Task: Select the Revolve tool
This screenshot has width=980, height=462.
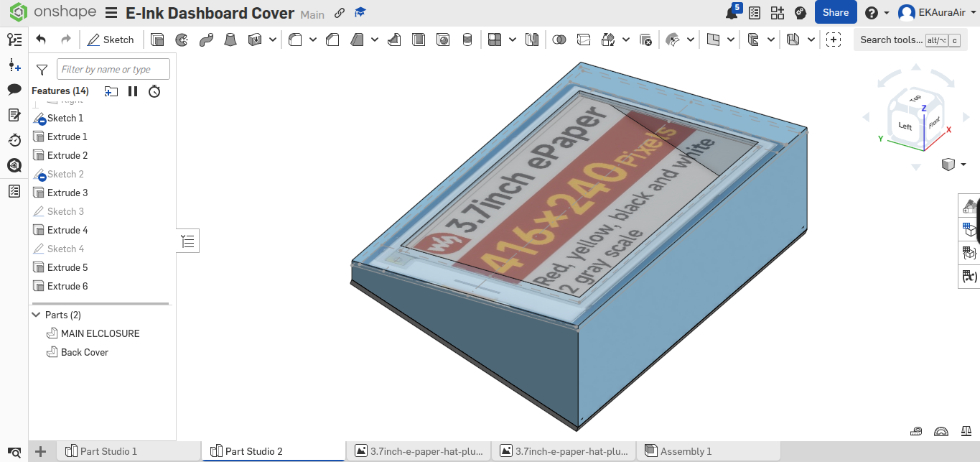Action: (182, 40)
